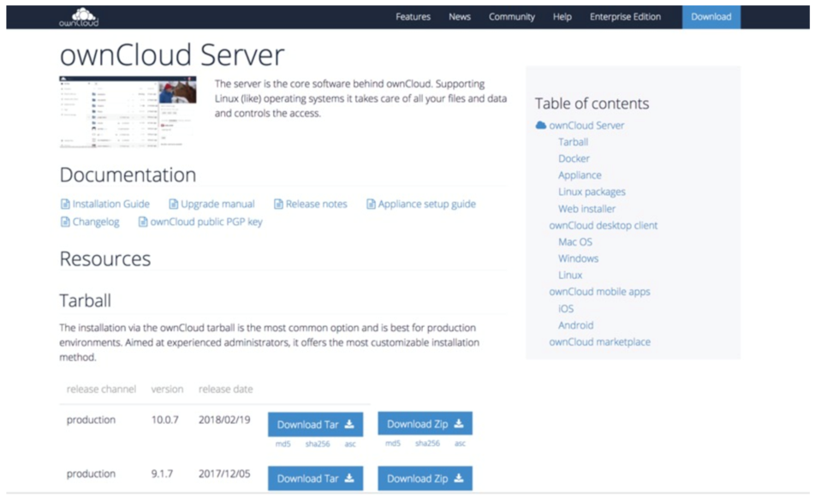The width and height of the screenshot is (827, 504).
Task: Click the Tarball section heading
Action: point(85,300)
